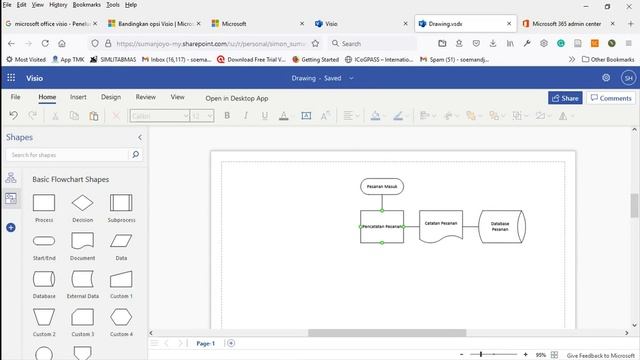The width and height of the screenshot is (640, 360).
Task: Click the Text box icon
Action: tap(306, 116)
